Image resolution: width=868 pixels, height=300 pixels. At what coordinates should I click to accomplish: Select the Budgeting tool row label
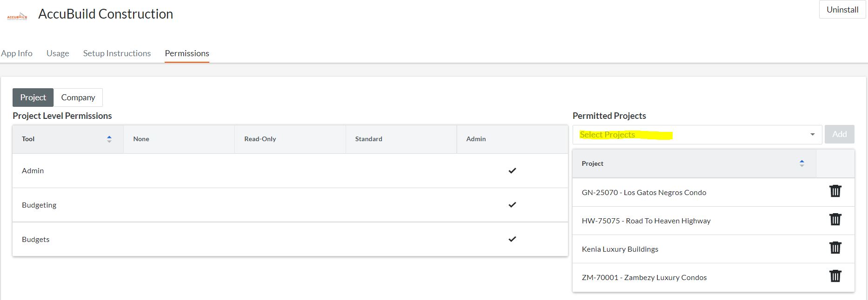click(x=39, y=205)
